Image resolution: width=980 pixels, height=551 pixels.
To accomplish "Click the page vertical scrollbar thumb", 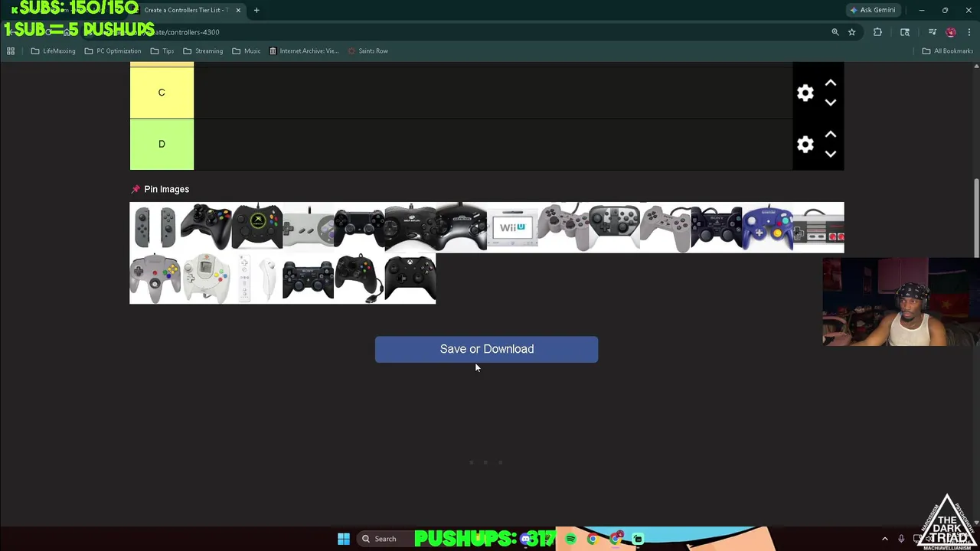I will [976, 218].
